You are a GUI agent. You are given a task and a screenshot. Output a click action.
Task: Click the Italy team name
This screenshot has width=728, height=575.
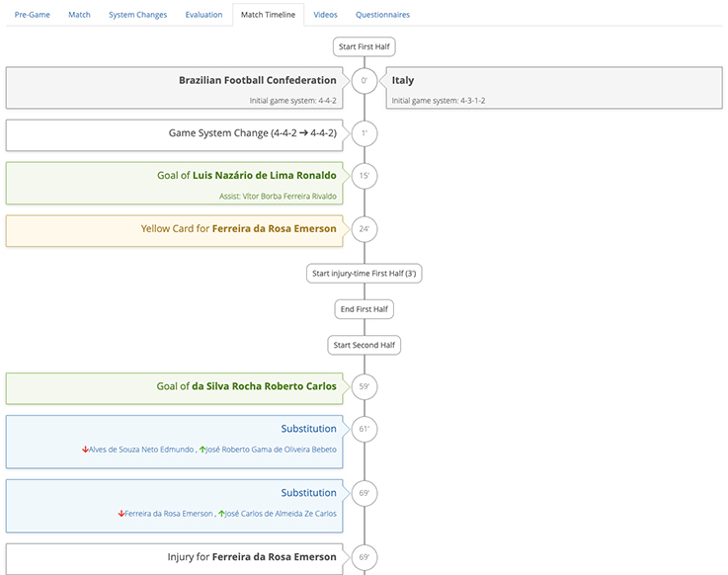click(x=403, y=80)
